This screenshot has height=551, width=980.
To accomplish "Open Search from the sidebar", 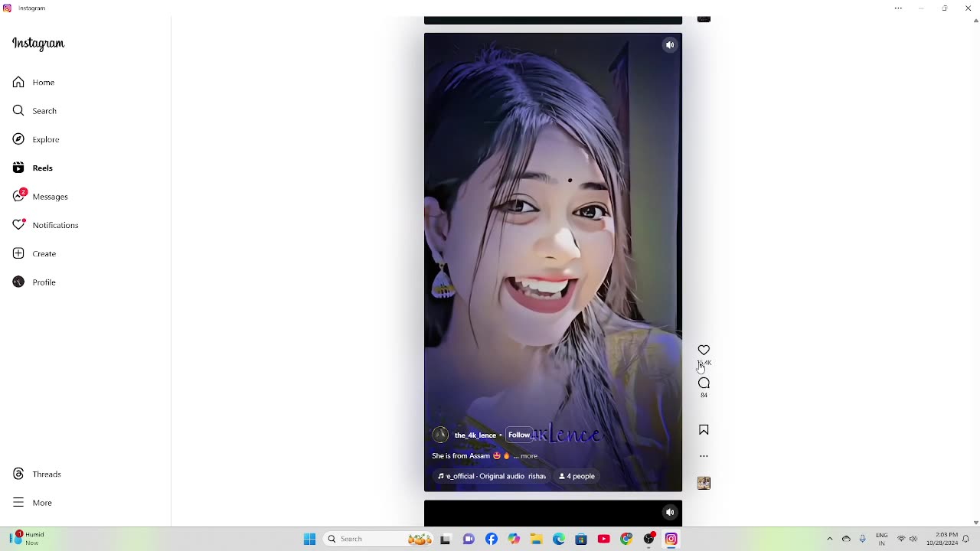I will 34,111.
